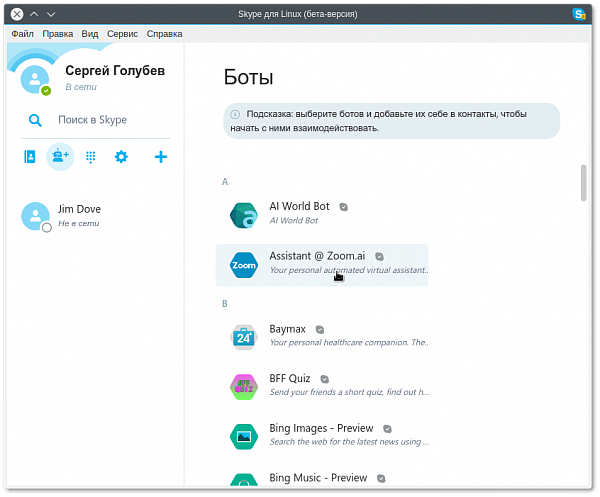Open the Baymax bot entry
The width and height of the screenshot is (600, 497).
(x=322, y=337)
